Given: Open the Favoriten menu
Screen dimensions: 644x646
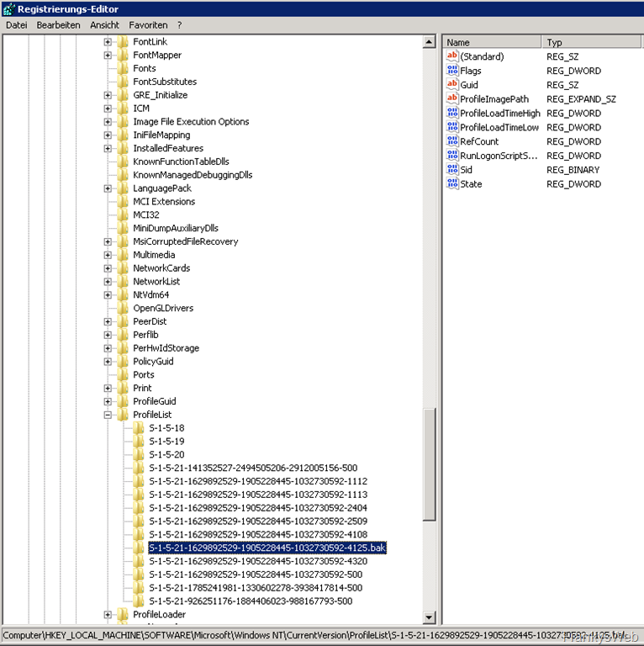Looking at the screenshot, I should tap(148, 25).
